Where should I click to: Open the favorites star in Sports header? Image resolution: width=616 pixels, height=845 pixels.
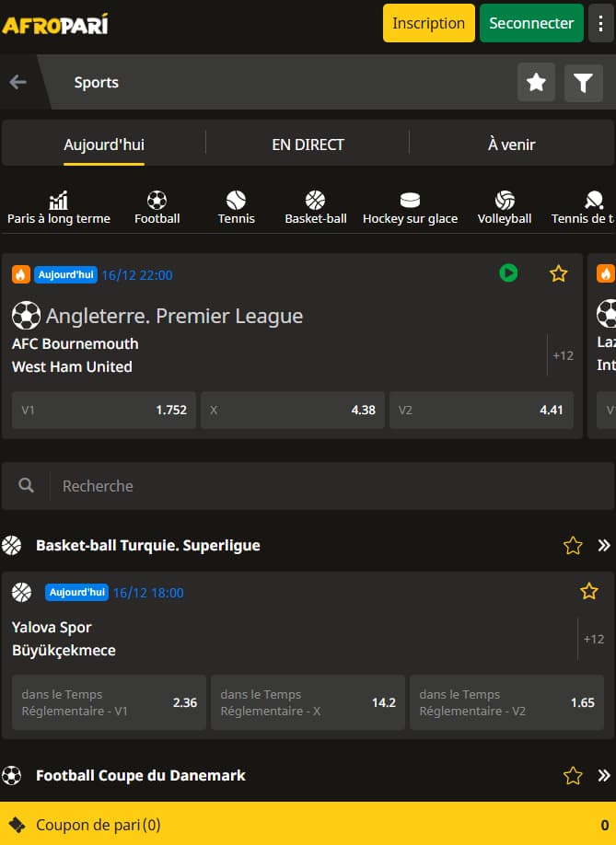[536, 83]
